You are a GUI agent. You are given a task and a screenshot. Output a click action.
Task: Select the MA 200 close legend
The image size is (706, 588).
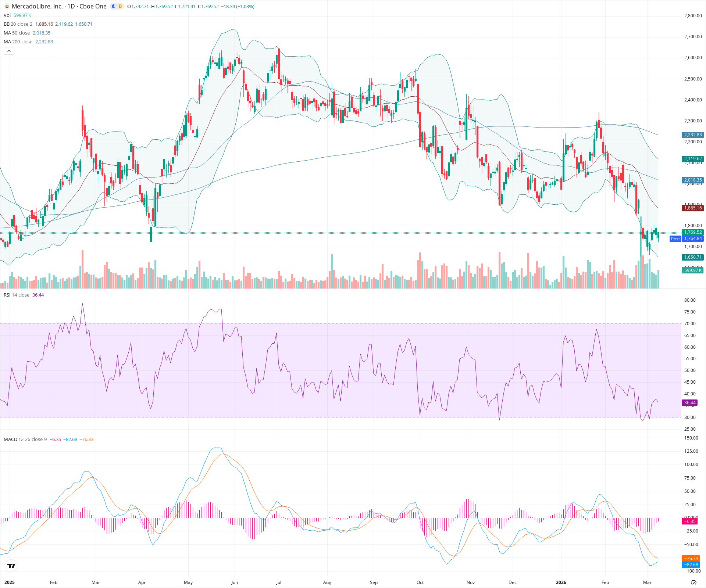[18, 42]
